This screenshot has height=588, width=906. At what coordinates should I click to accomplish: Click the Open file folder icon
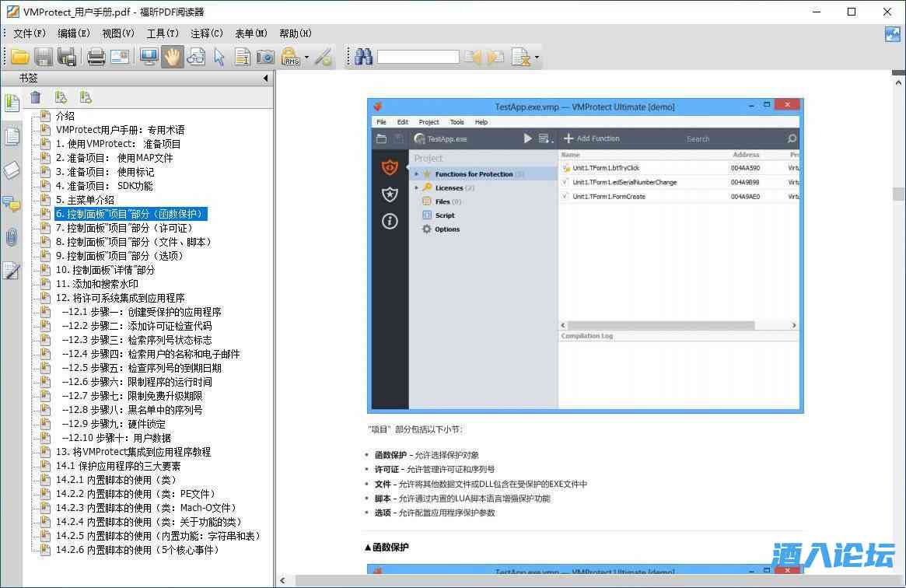coord(20,57)
